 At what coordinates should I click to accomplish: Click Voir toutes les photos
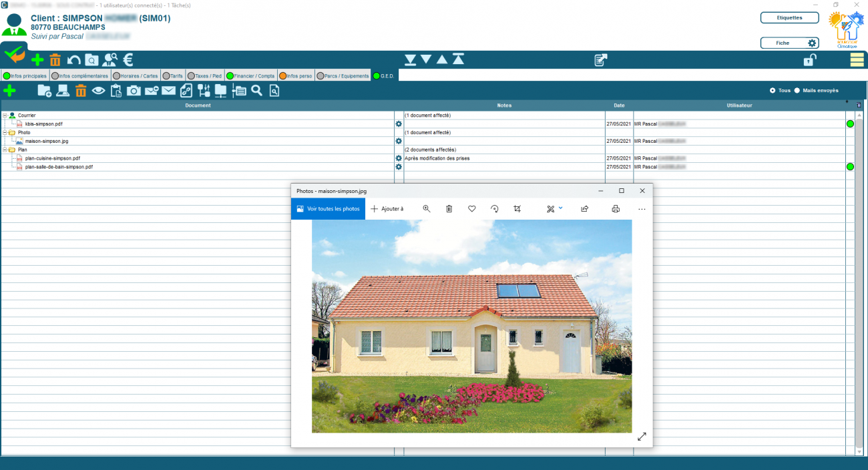[328, 208]
